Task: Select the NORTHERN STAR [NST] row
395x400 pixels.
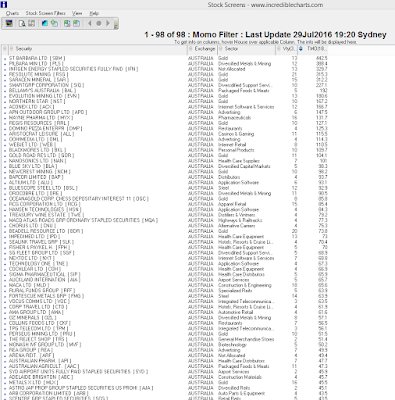Action: click(165, 101)
